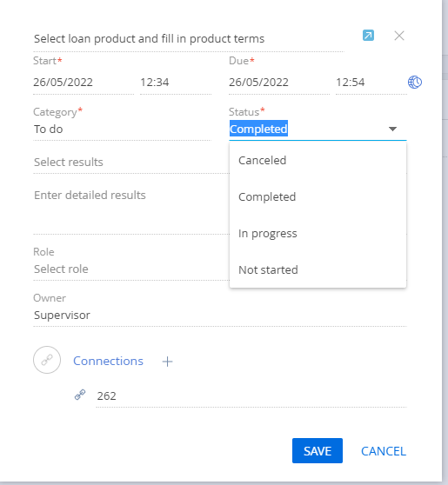
Task: Click the round Connections link icon
Action: pos(47,360)
